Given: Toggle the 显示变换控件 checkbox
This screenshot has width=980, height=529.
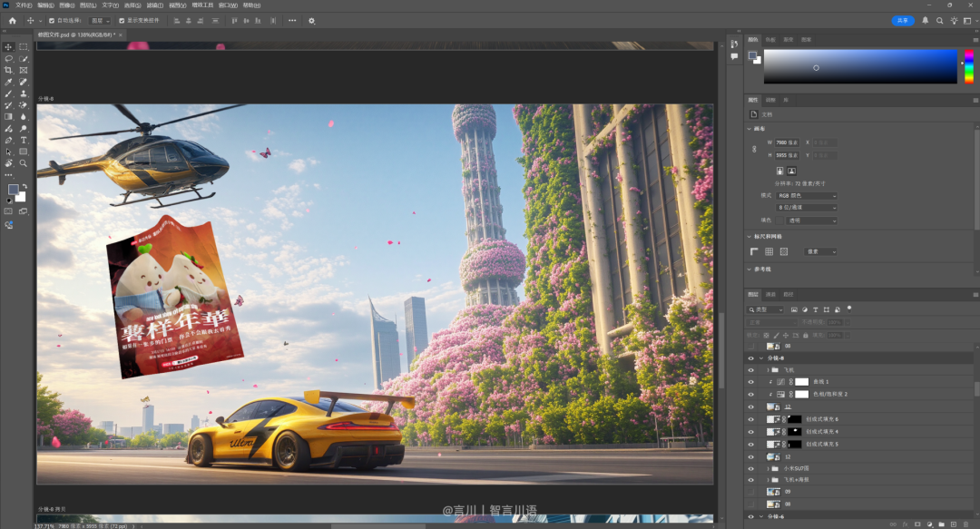Looking at the screenshot, I should pos(122,20).
